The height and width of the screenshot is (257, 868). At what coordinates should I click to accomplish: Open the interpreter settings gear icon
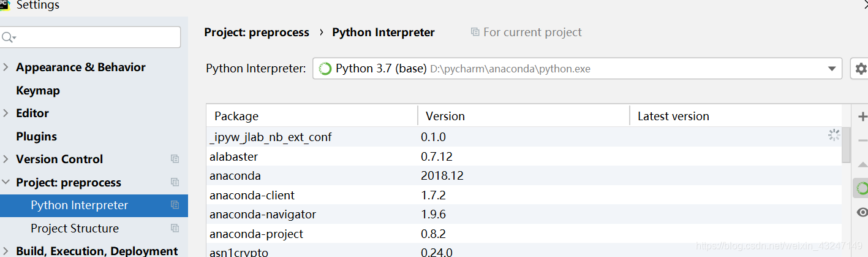tap(861, 69)
